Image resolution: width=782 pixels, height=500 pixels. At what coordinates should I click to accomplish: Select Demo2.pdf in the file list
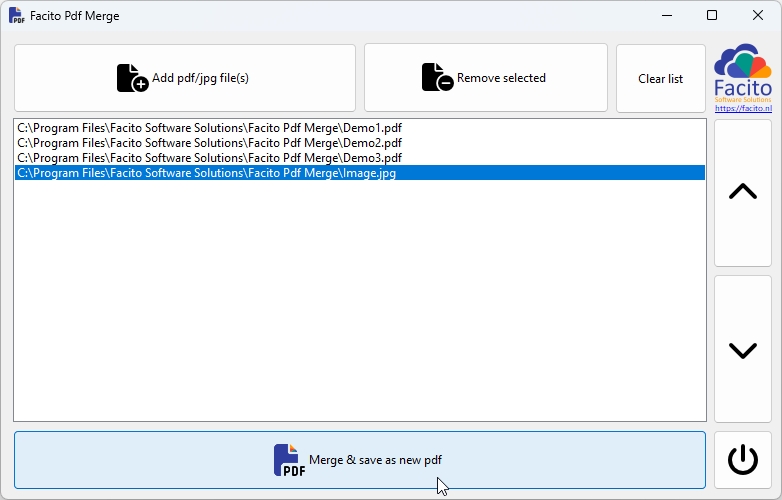click(360, 143)
